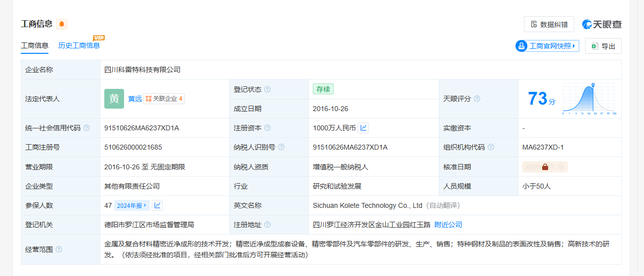This screenshot has height=276, width=644.
Task: Open the 参保人数 trend chart icon
Action: [x=157, y=205]
